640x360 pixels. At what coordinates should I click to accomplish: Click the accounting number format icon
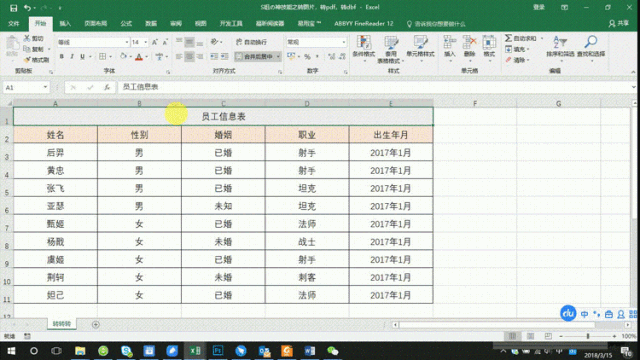(x=291, y=56)
